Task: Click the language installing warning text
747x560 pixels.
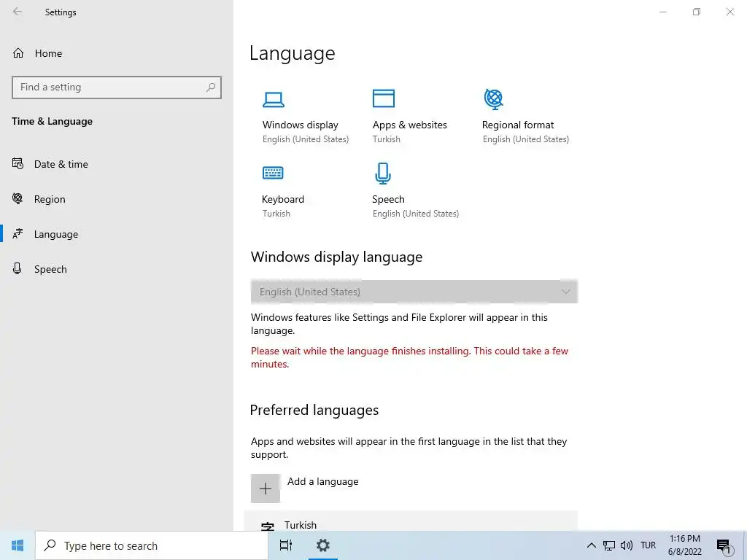Action: [410, 357]
